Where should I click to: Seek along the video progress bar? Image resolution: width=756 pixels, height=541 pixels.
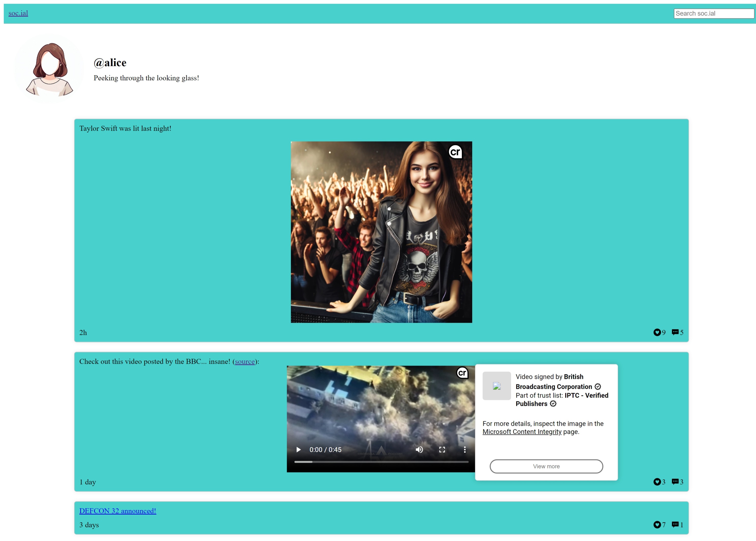click(x=381, y=462)
